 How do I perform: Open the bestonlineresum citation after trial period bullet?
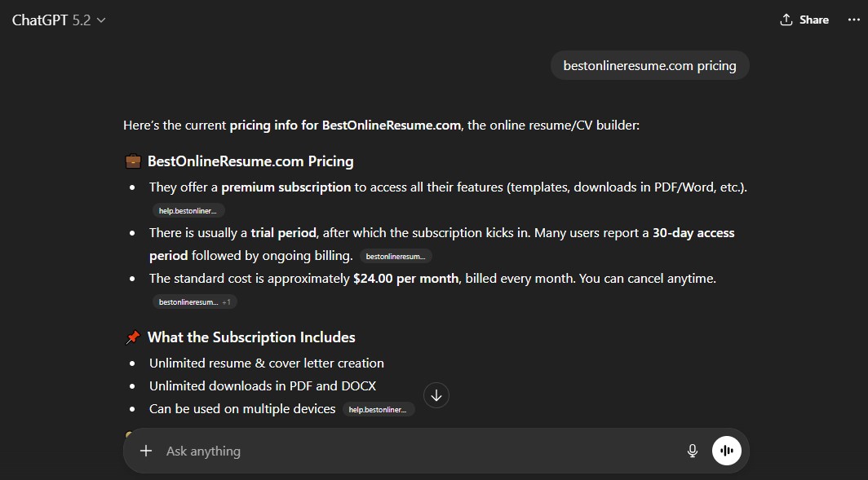[x=396, y=255]
